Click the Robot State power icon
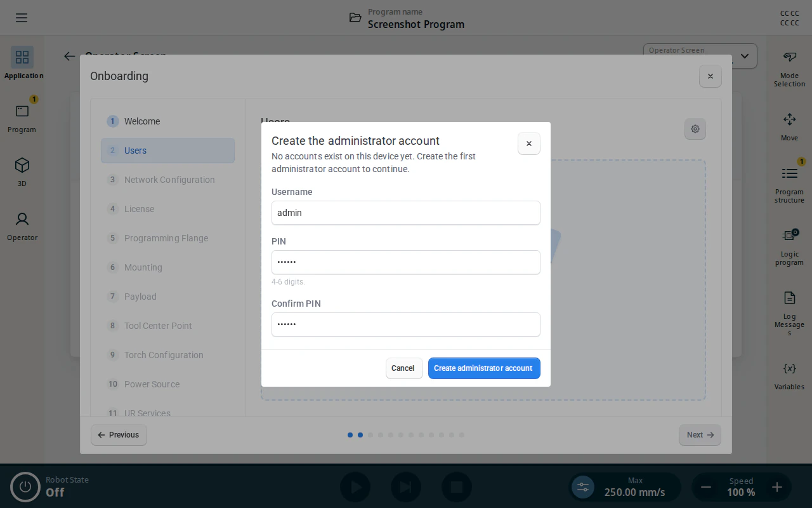 (x=25, y=487)
